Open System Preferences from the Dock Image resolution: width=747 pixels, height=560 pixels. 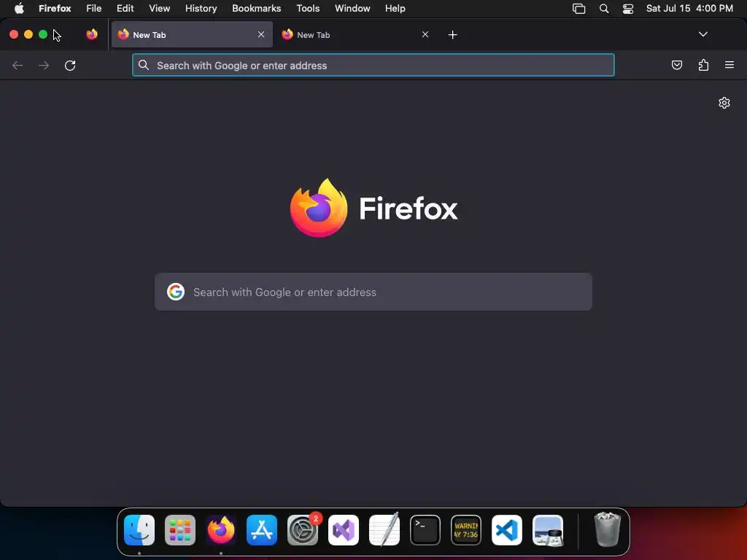[x=303, y=530]
